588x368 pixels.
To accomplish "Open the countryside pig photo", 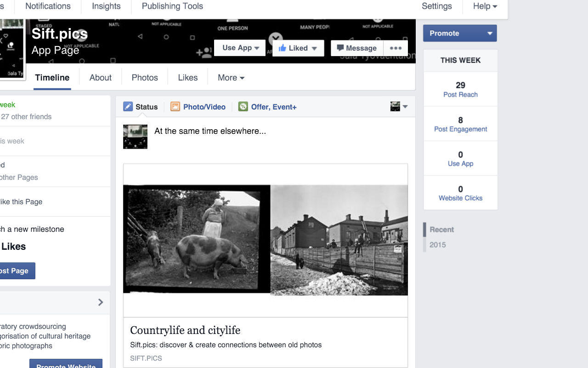I will (197, 239).
